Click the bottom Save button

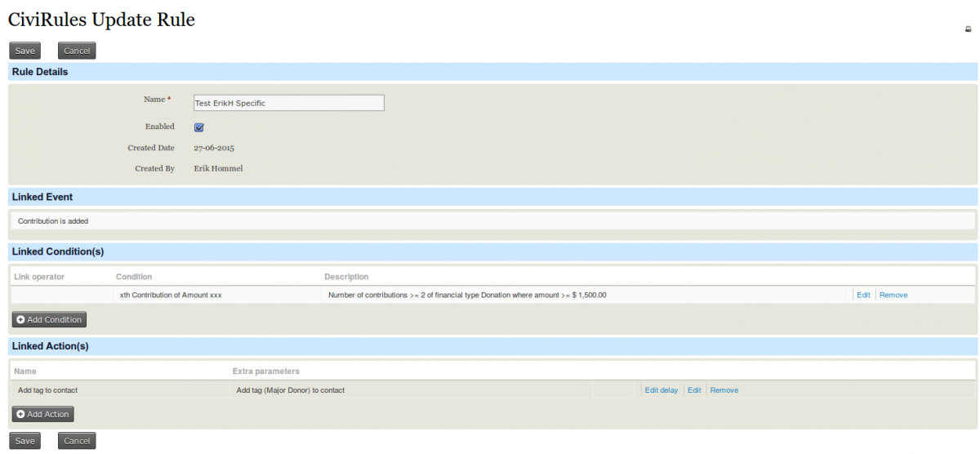(24, 441)
